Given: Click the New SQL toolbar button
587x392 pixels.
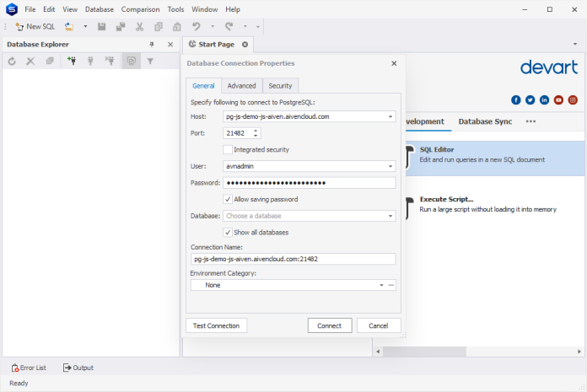Looking at the screenshot, I should tap(35, 26).
